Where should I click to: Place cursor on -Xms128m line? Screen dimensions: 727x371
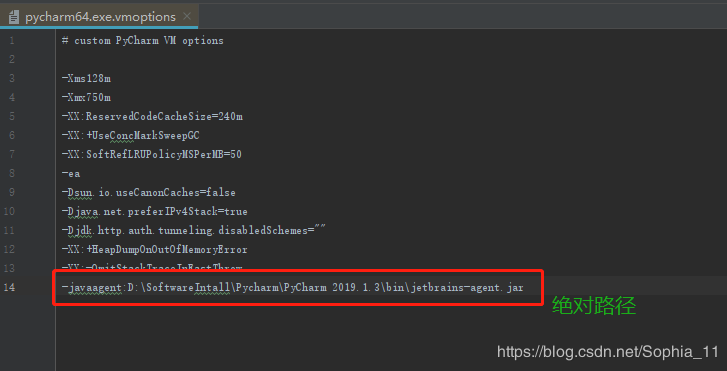click(x=86, y=79)
